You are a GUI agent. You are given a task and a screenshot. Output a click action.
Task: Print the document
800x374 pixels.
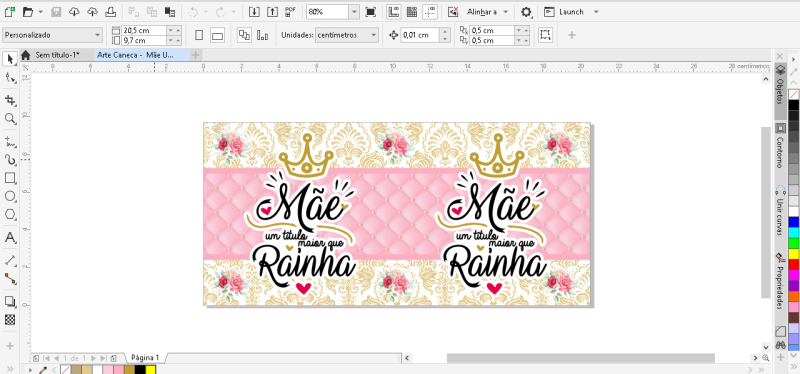tap(110, 11)
